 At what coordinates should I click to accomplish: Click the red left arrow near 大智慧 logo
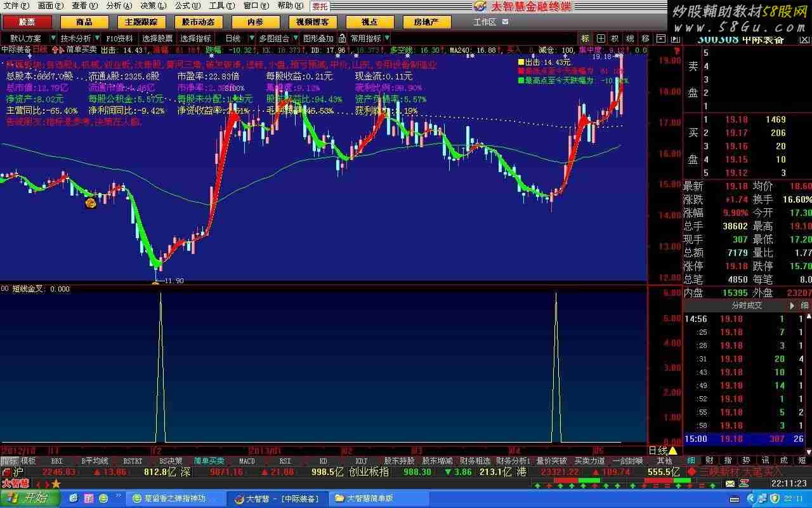click(37, 485)
